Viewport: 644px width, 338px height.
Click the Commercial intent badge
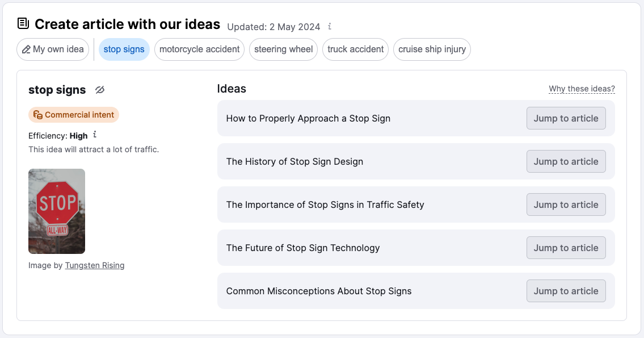coord(74,115)
